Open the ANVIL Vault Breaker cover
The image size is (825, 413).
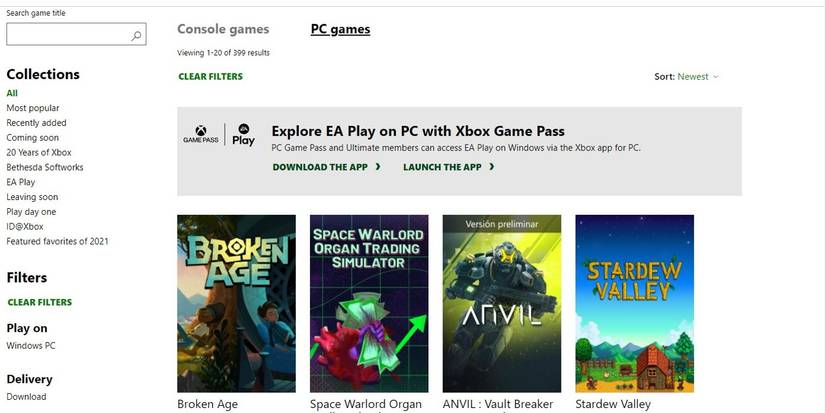pos(501,303)
